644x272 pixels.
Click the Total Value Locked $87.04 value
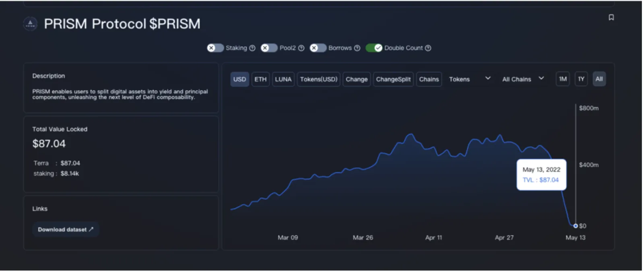pyautogui.click(x=49, y=144)
